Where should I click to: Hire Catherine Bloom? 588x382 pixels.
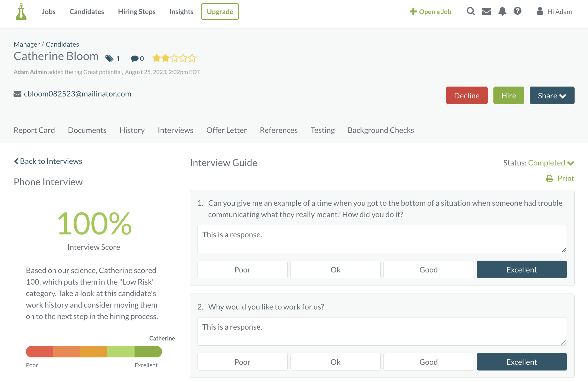pos(508,95)
